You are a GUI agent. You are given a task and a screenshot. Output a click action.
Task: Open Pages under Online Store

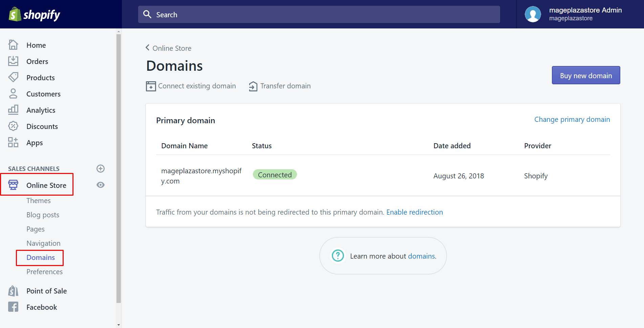[x=36, y=229]
